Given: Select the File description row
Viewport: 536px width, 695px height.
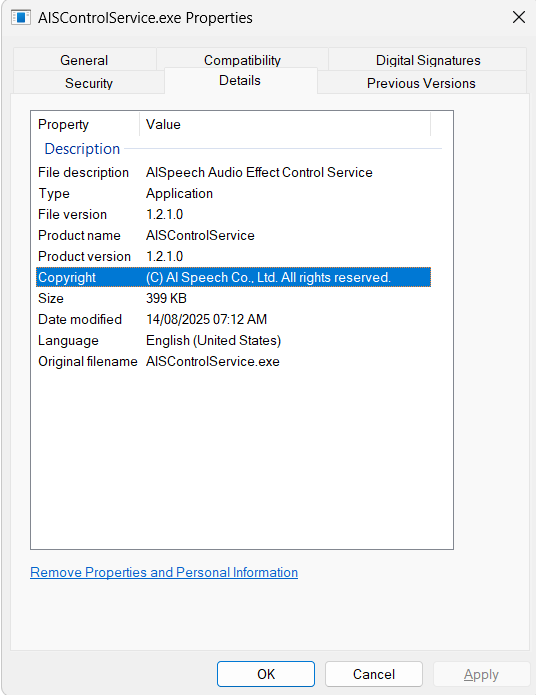Looking at the screenshot, I should coord(233,172).
